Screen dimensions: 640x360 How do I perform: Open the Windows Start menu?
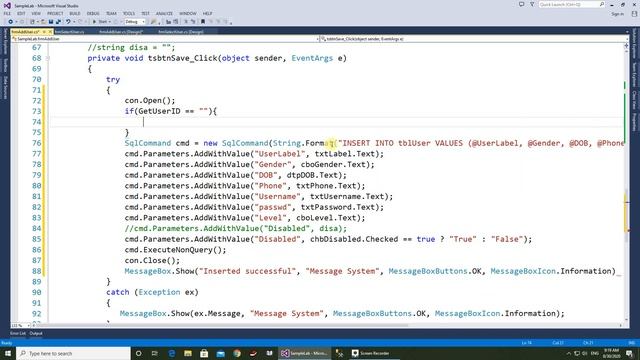tap(8, 353)
